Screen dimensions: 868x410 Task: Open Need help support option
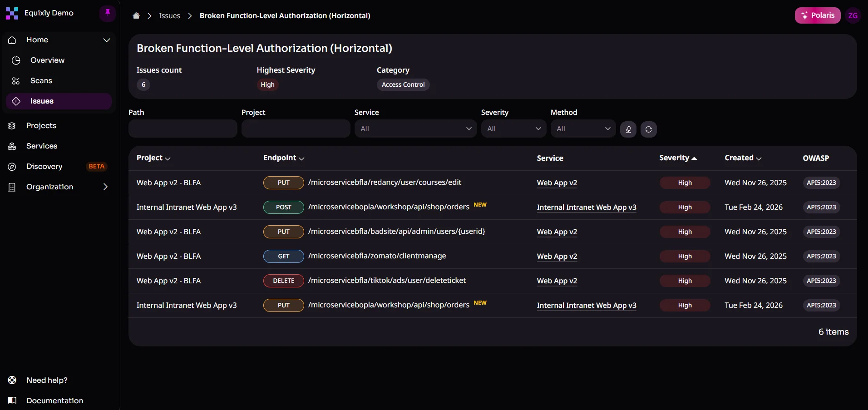pos(46,380)
